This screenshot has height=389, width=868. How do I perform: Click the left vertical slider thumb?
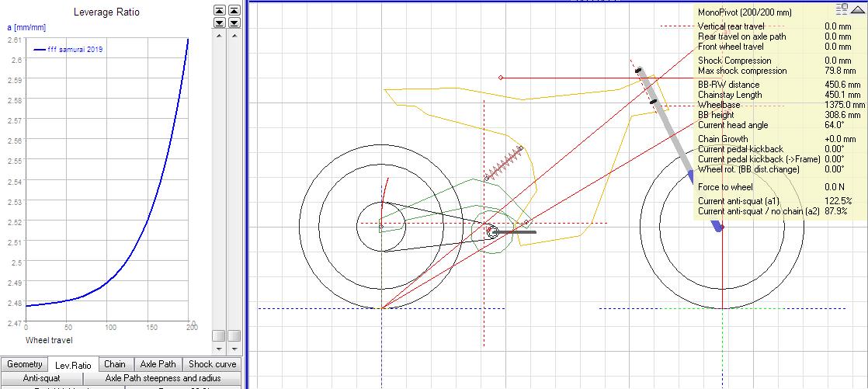[220, 335]
